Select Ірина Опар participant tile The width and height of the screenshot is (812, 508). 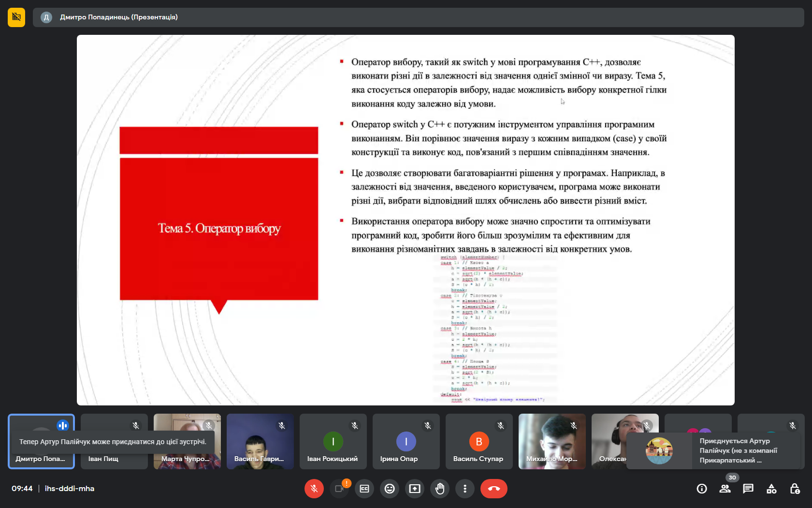[x=406, y=441]
